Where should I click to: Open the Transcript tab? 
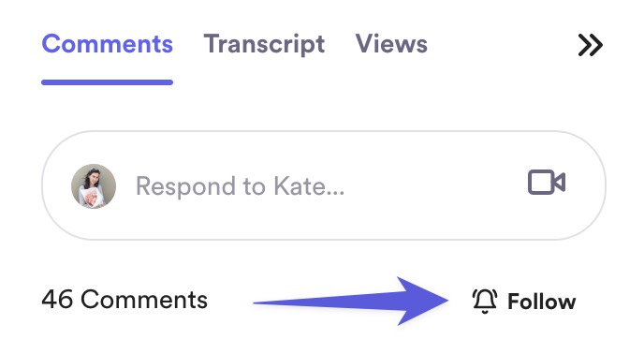tap(264, 44)
